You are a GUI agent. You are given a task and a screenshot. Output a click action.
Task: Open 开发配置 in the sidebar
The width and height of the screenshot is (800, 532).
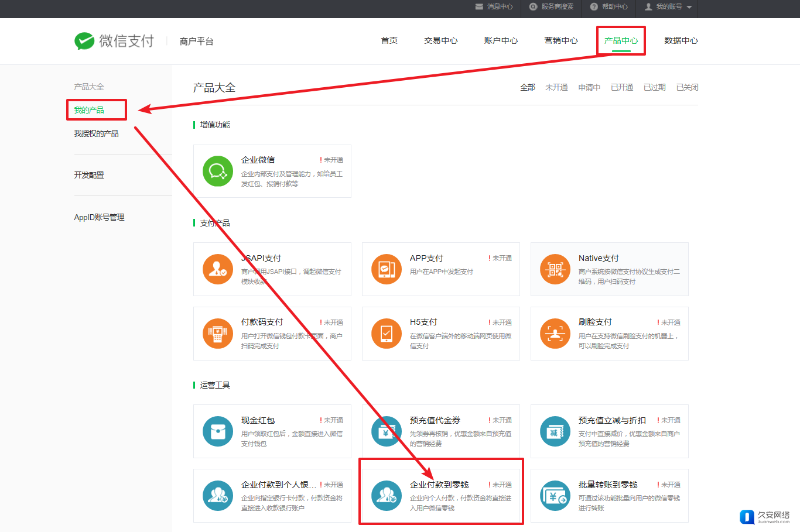(x=89, y=175)
